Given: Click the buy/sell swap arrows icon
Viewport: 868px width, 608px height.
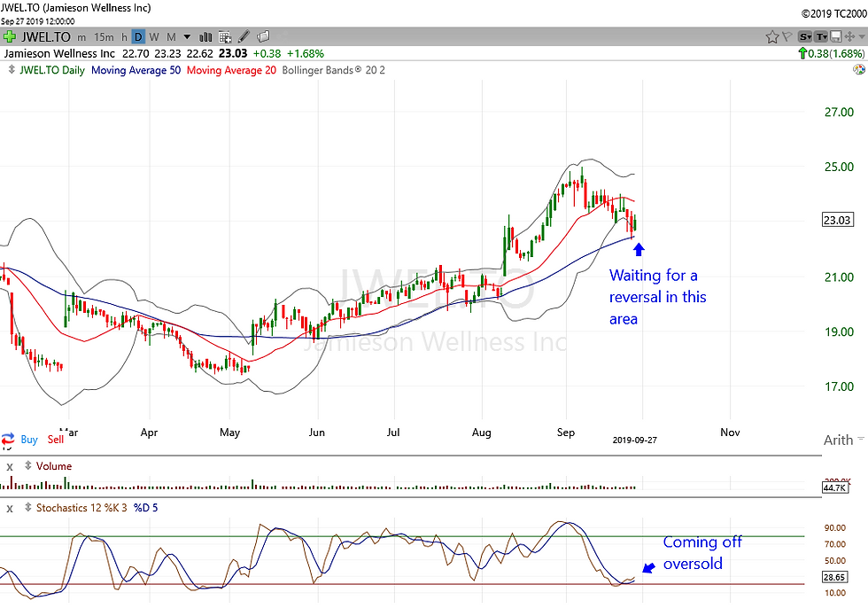Looking at the screenshot, I should pos(8,439).
